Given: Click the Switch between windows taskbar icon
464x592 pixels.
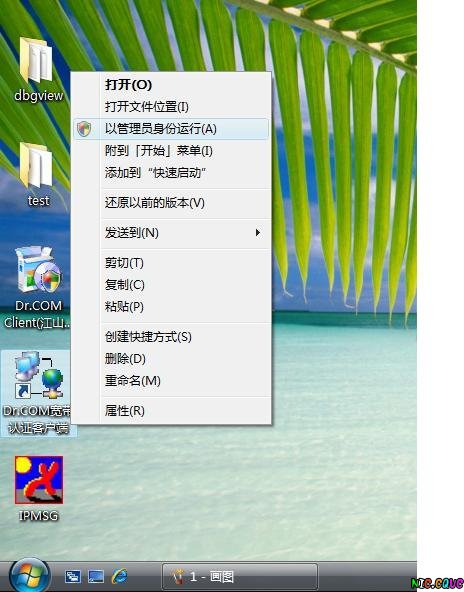Looking at the screenshot, I should click(72, 577).
